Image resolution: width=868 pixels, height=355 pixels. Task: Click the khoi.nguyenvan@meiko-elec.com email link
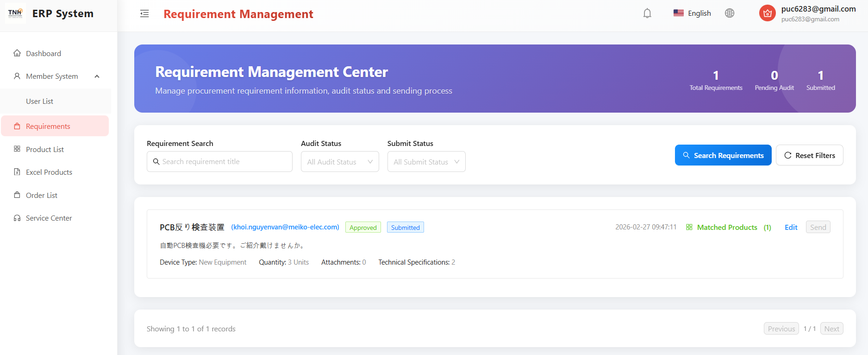[x=285, y=227]
